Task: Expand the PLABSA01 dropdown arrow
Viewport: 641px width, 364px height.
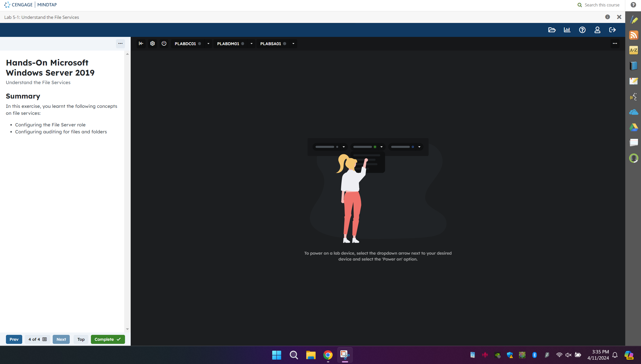Action: 293,44
